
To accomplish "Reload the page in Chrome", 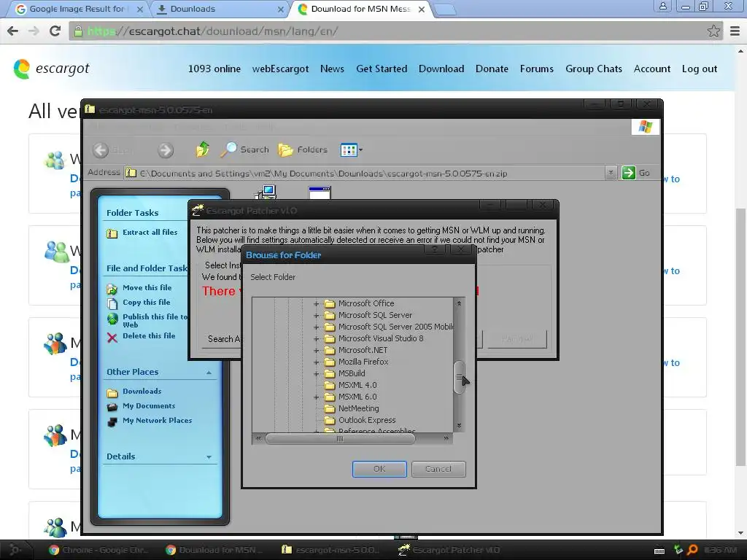I will 55,31.
